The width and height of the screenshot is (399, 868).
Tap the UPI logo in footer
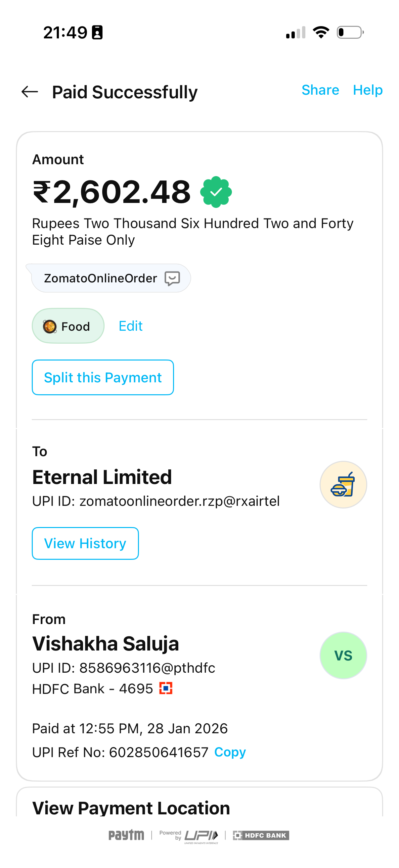[x=201, y=836]
